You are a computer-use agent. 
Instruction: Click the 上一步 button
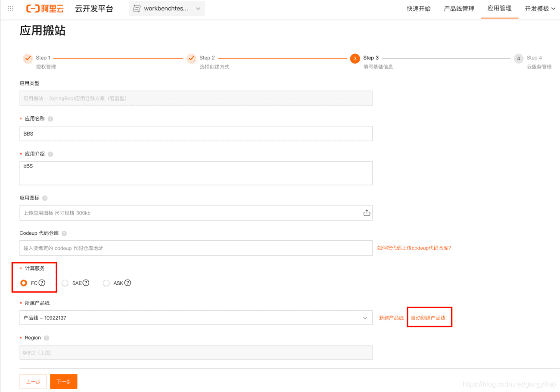pyautogui.click(x=33, y=382)
